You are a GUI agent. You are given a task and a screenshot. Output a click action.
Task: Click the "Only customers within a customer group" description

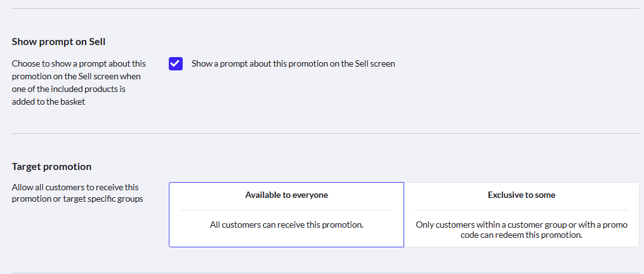[x=522, y=230]
